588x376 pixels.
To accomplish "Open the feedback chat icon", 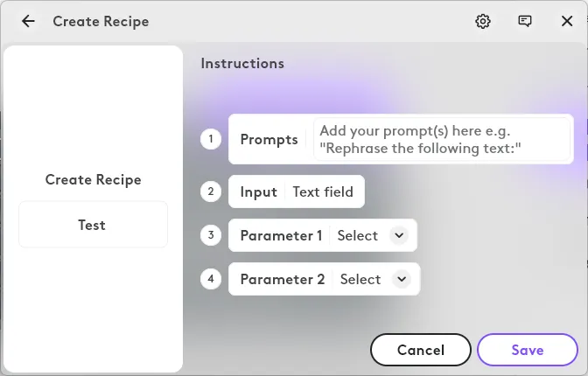I will click(525, 21).
